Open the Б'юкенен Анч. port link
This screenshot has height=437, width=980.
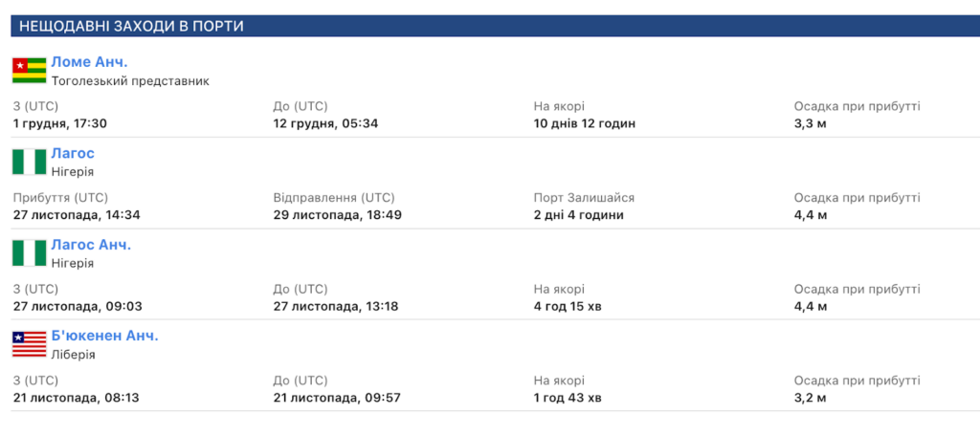coord(104,336)
